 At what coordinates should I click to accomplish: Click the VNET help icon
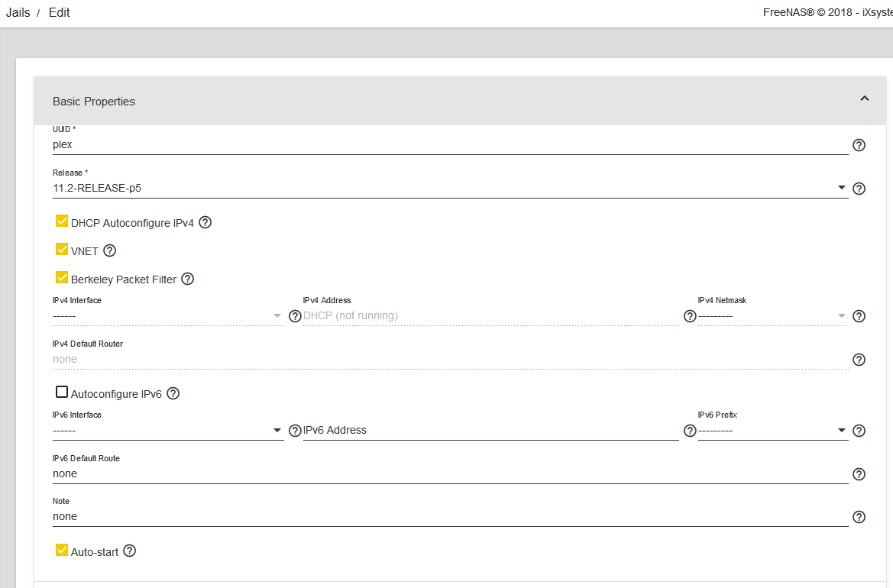pos(109,250)
